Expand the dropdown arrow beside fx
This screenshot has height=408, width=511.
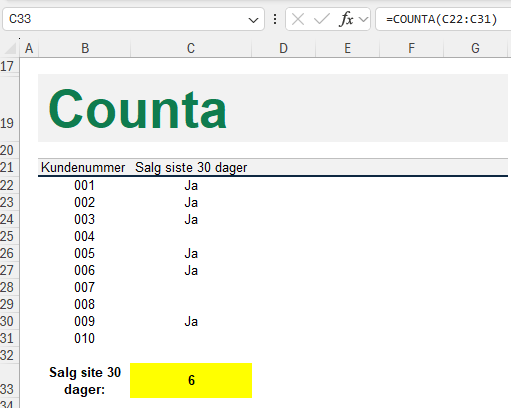click(363, 19)
